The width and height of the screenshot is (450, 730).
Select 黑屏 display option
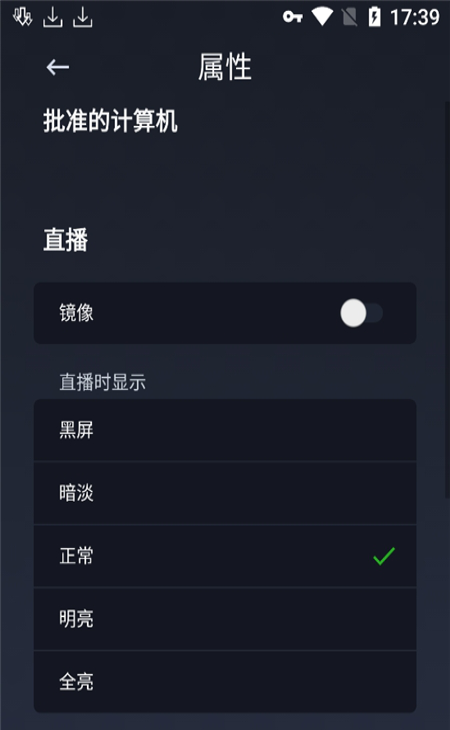pyautogui.click(x=225, y=430)
